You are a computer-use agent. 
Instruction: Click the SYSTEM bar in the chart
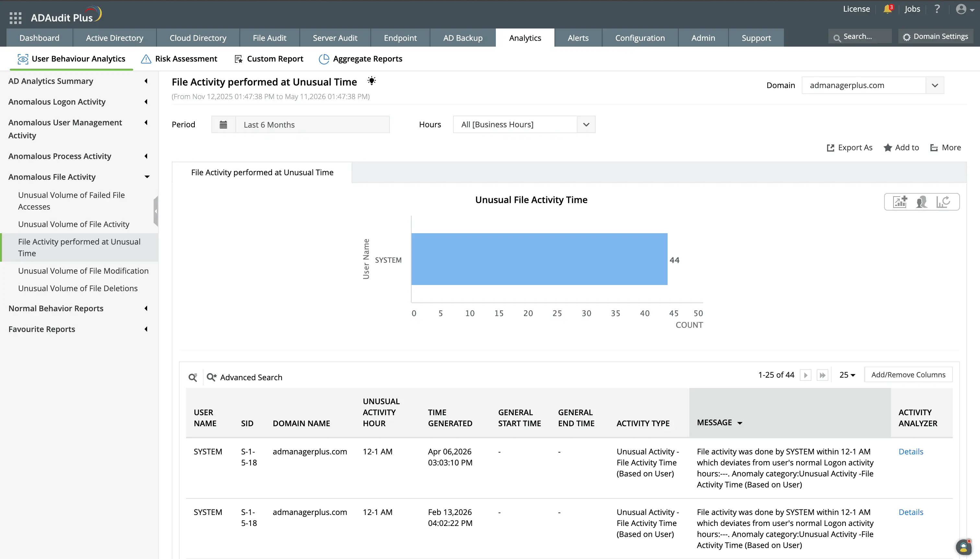pyautogui.click(x=539, y=259)
